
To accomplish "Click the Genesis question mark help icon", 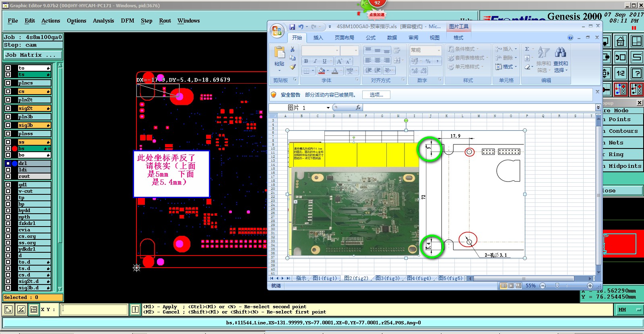I will [x=637, y=73].
